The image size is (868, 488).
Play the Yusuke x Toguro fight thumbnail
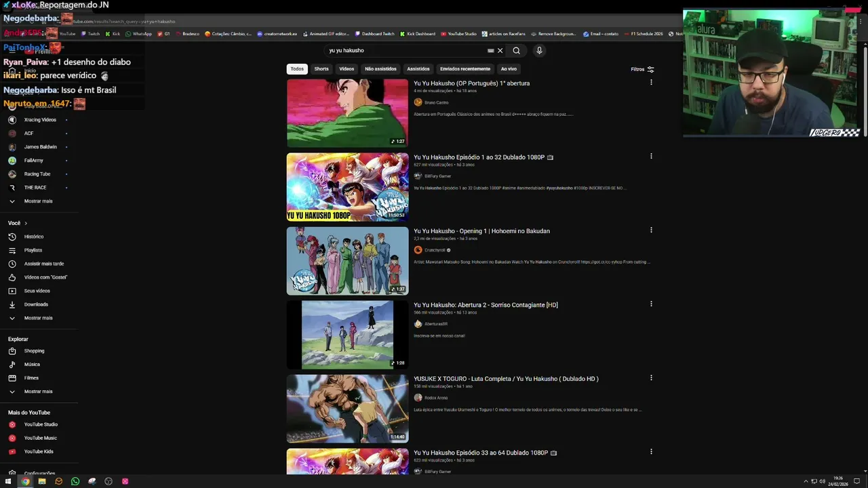[347, 408]
